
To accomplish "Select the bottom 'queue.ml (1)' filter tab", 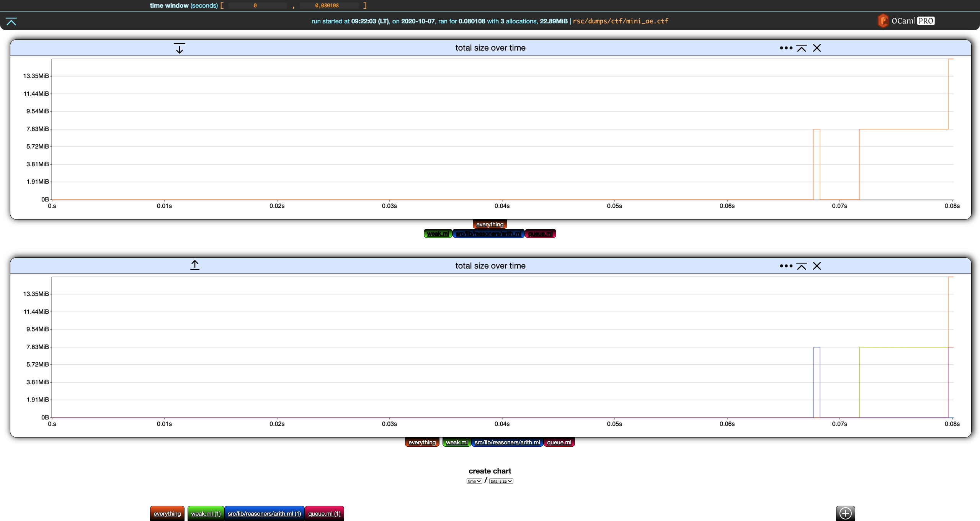I will click(x=324, y=513).
